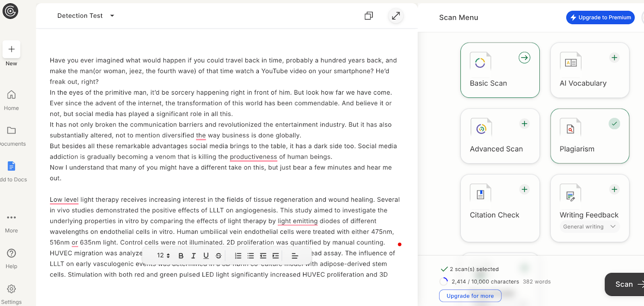Screen dimensions: 644x306
Task: Click the copy document icon
Action: 369,16
